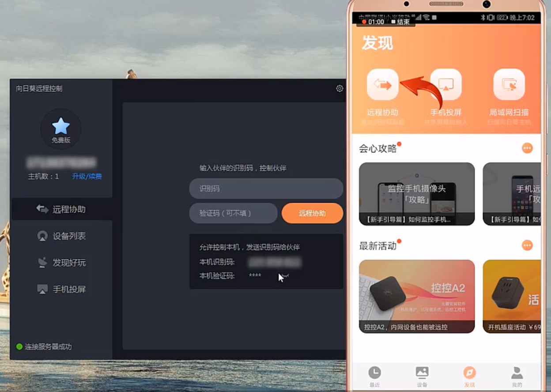Show hidden verification code eye icon
The image size is (551, 392).
click(x=284, y=276)
